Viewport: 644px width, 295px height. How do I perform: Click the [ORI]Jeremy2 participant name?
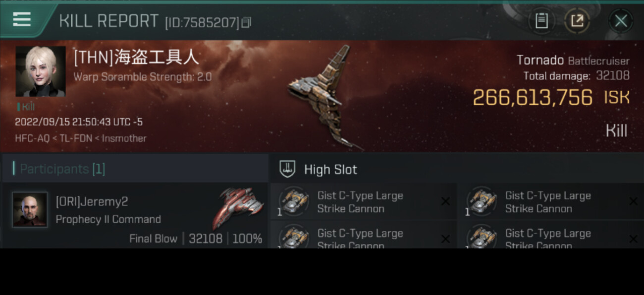[x=92, y=201]
